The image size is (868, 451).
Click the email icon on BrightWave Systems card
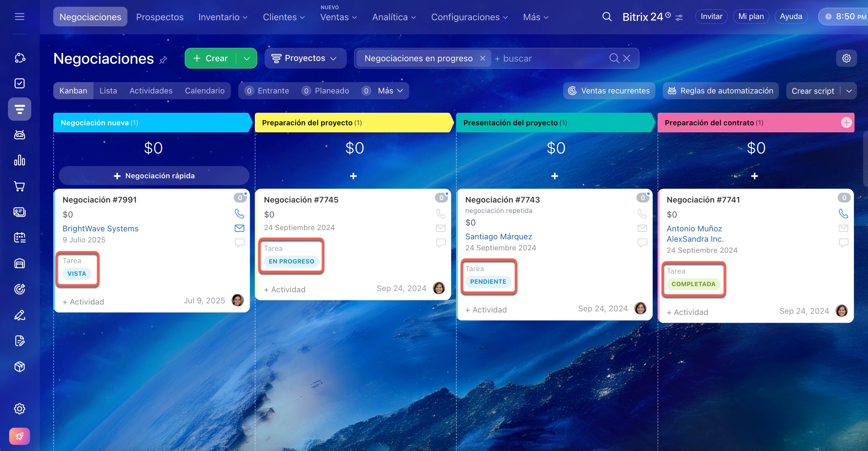tap(239, 228)
